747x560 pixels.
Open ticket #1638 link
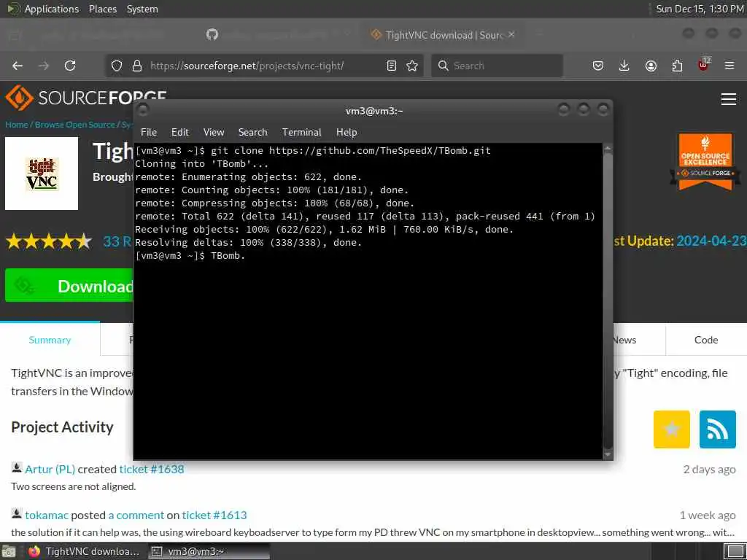(152, 469)
